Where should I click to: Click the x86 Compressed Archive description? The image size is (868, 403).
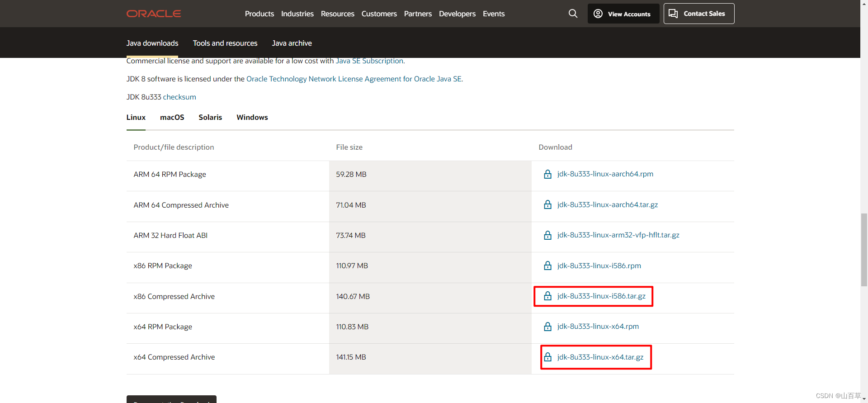(x=174, y=296)
